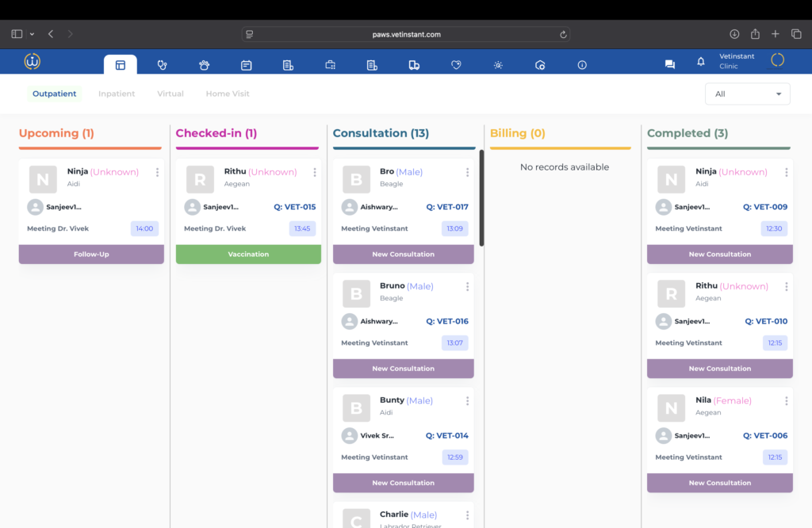Viewport: 812px width, 528px height.
Task: Click Follow-Up button on Ninja card
Action: (91, 254)
